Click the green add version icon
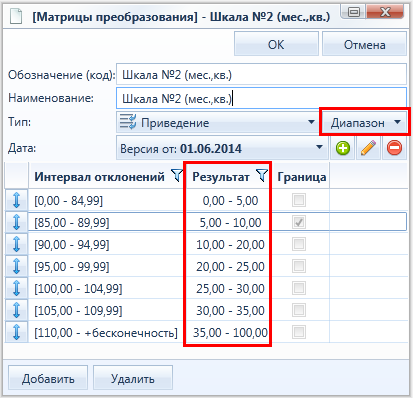 (x=343, y=148)
